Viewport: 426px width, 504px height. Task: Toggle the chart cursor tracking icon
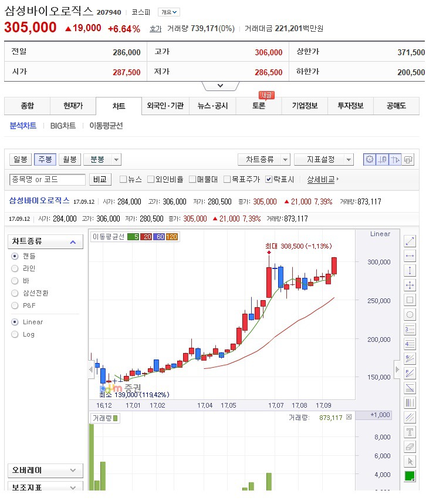pyautogui.click(x=395, y=159)
